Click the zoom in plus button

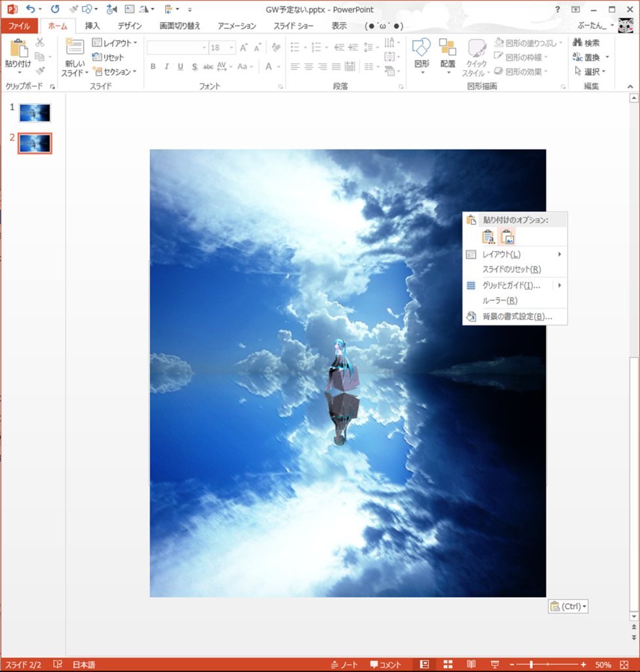click(583, 664)
